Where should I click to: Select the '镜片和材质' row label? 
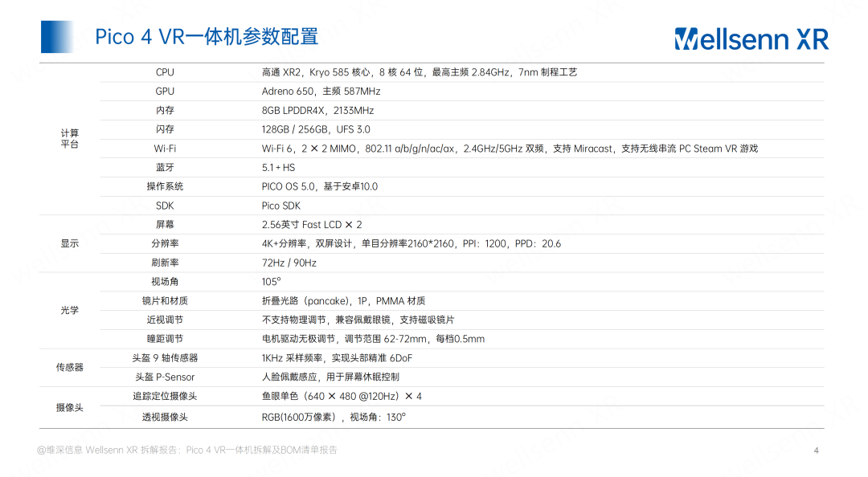tap(165, 301)
